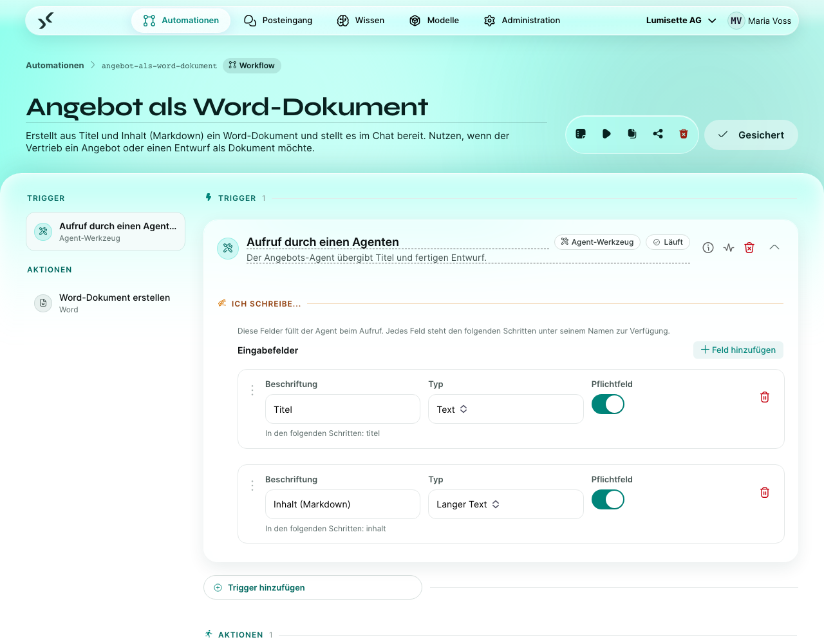Click the 'Inhalt (Markdown)' Beschriftung input
824x644 pixels.
342,504
